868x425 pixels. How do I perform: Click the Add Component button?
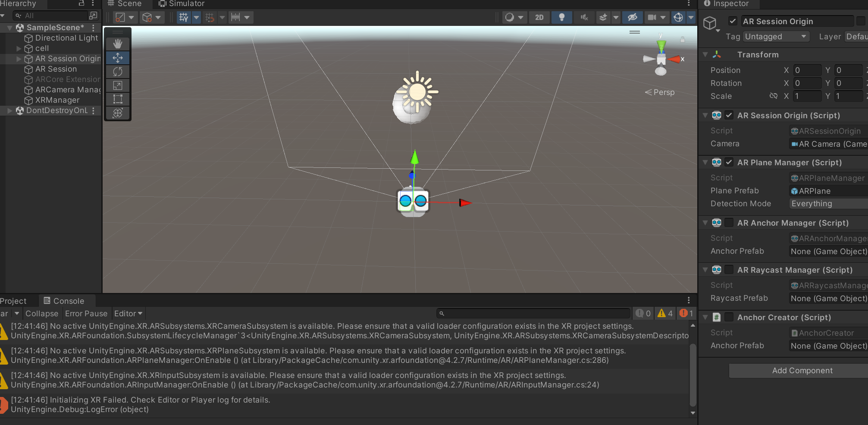tap(802, 370)
